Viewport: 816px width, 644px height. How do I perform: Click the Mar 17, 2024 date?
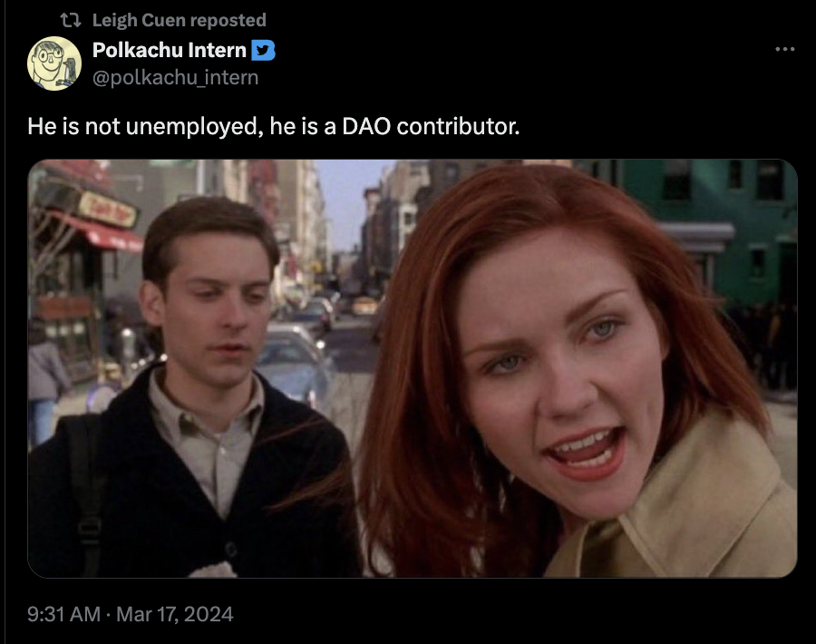tap(175, 614)
